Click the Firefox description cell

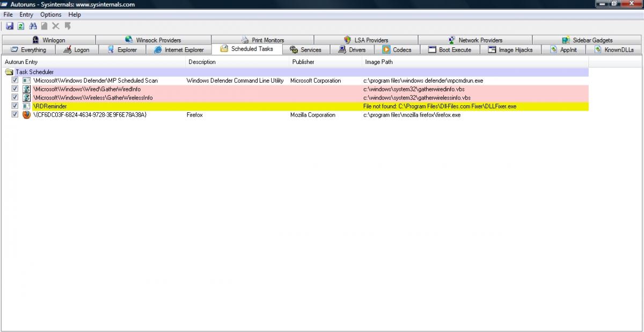point(195,115)
